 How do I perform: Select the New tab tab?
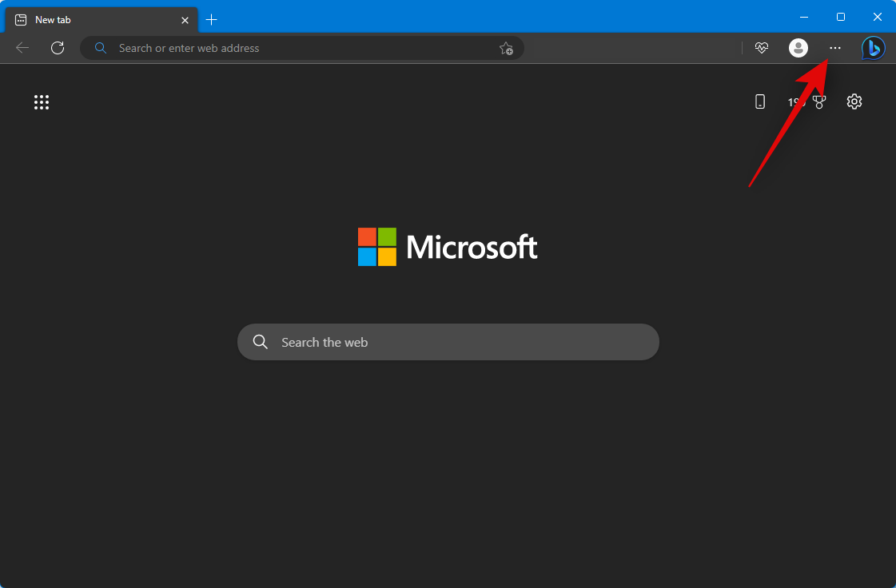click(x=96, y=19)
